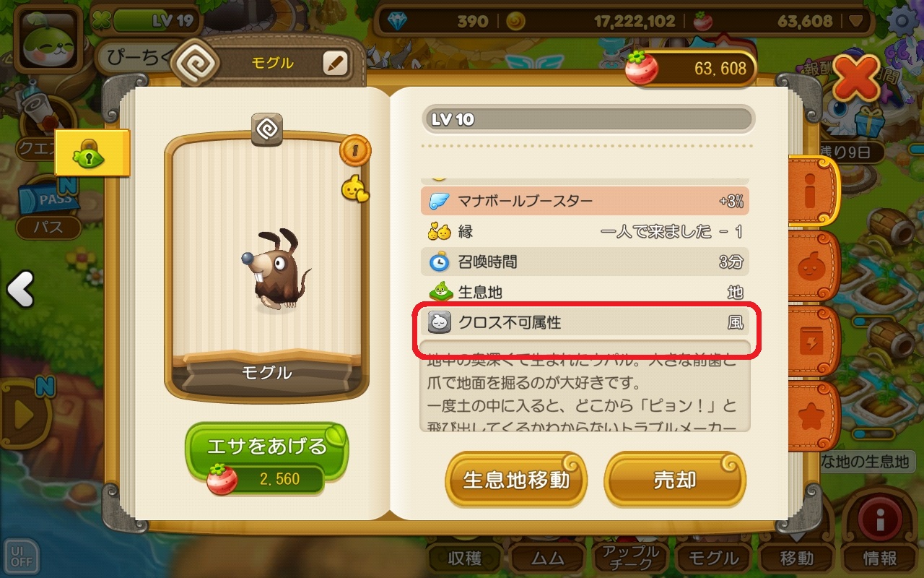This screenshot has width=924, height=578.
Task: Click the 生息地移動 button
Action: [515, 480]
